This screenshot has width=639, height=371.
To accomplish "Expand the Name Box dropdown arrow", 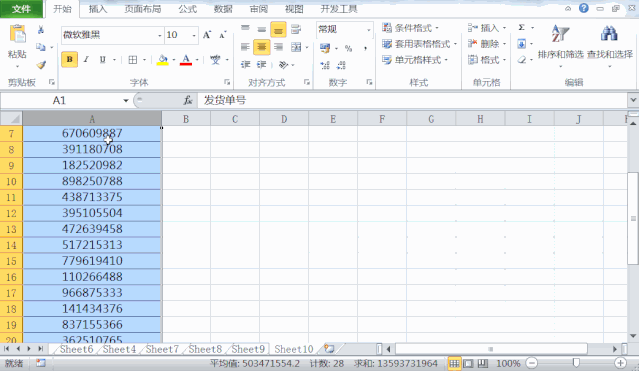I will click(126, 101).
